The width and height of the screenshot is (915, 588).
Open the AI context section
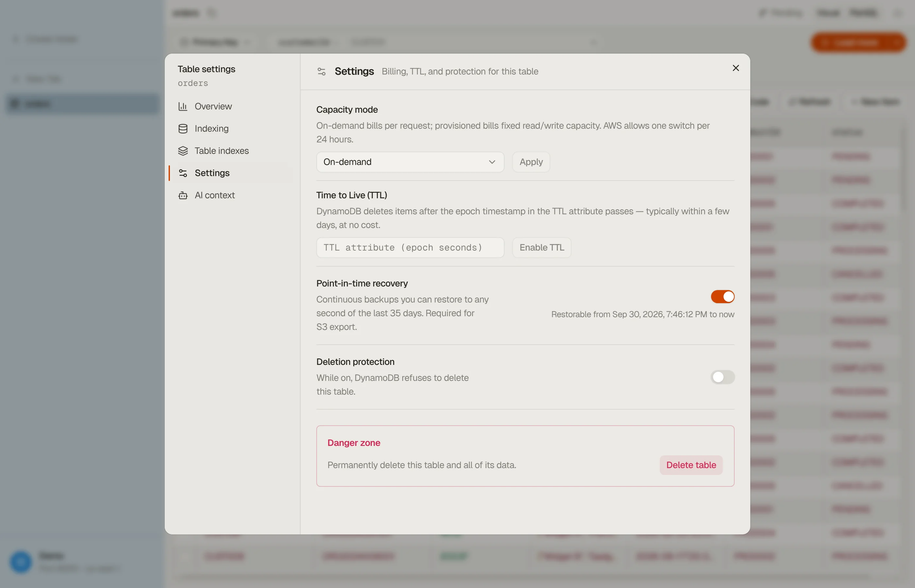tap(231, 195)
